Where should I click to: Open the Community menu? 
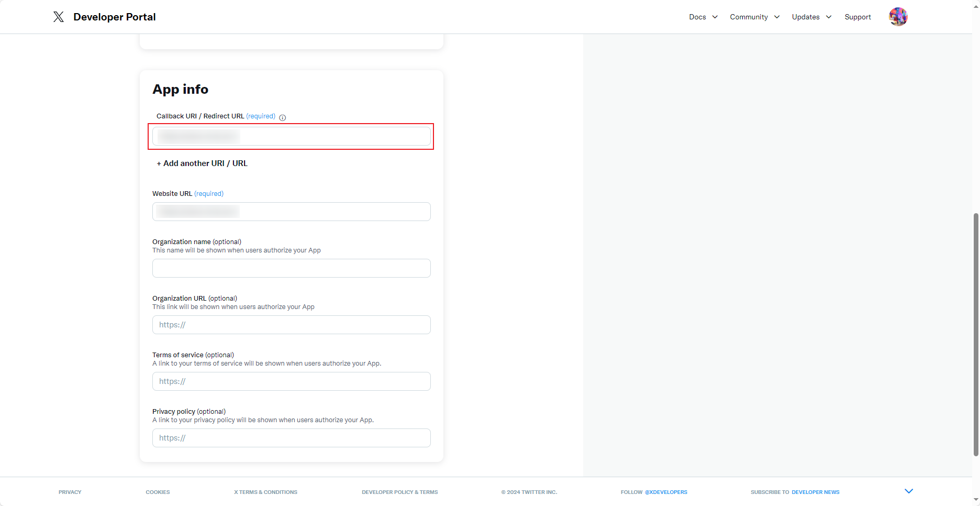749,17
